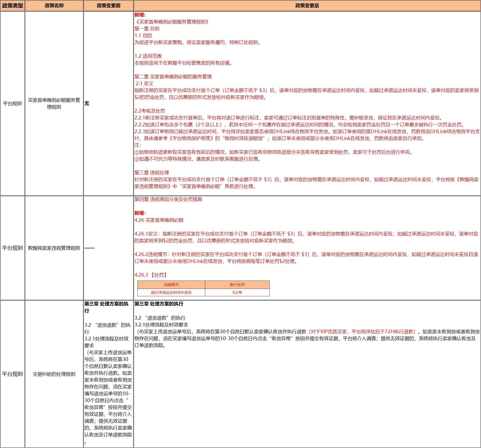Viewport: 481px width, 448px height.
Task: Click the 2.2考核及处罚 section heading
Action: pos(150,111)
